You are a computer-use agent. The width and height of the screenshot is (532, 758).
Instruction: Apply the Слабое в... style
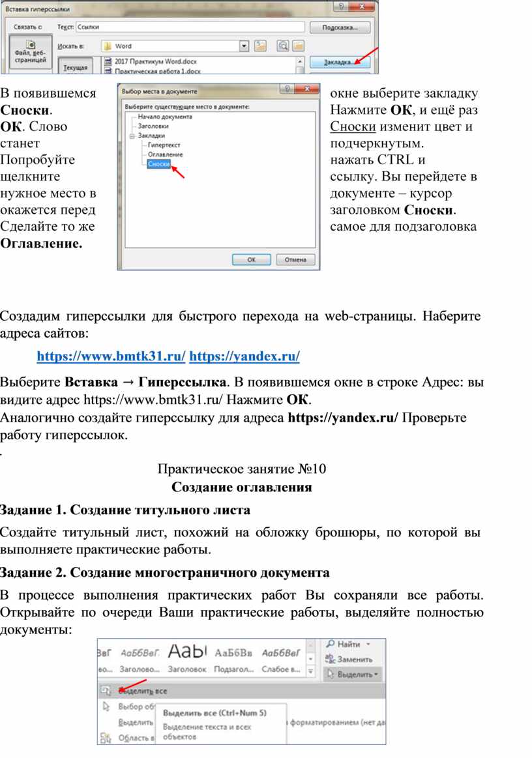(x=281, y=658)
